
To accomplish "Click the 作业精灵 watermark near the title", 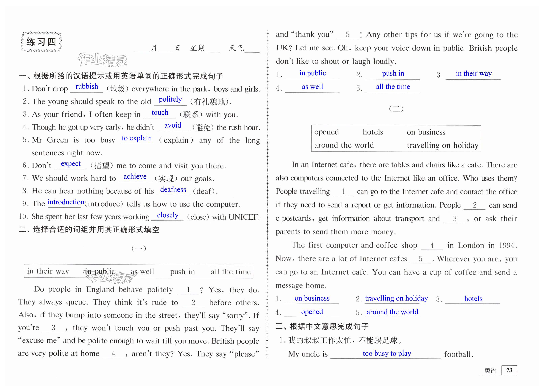I will 102,60.
